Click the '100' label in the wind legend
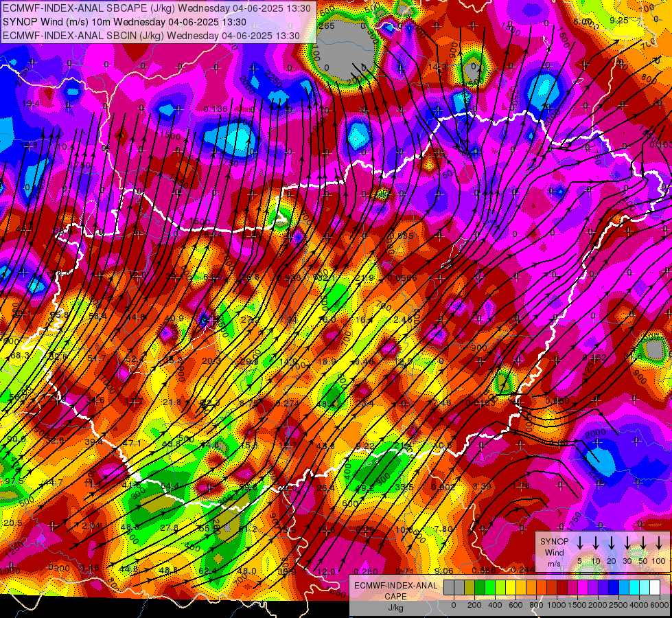 pos(659,561)
